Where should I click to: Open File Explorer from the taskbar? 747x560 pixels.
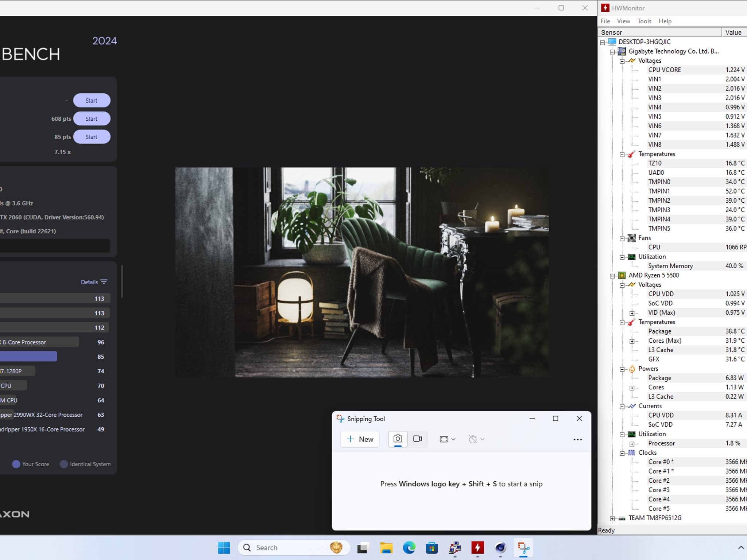(x=386, y=548)
